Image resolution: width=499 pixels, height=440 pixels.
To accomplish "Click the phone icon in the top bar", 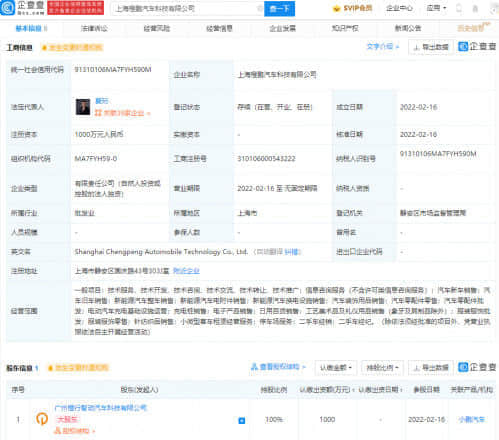I will [x=459, y=8].
